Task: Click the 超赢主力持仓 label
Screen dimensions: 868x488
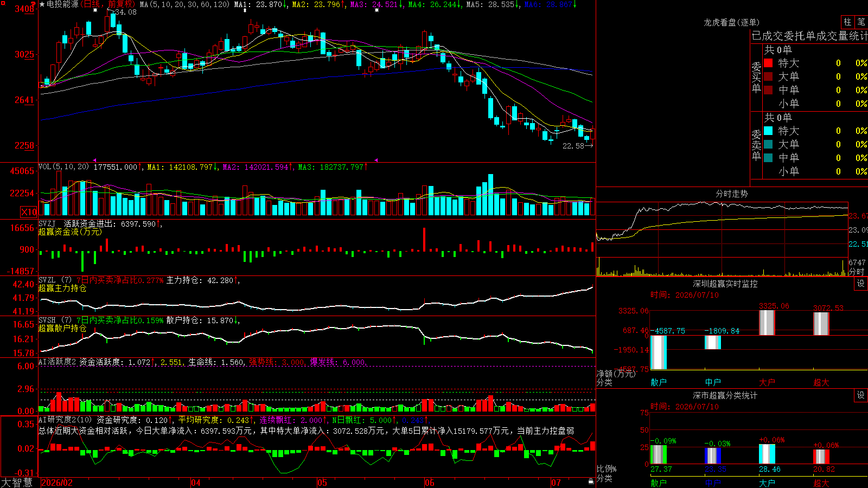Action: point(62,288)
